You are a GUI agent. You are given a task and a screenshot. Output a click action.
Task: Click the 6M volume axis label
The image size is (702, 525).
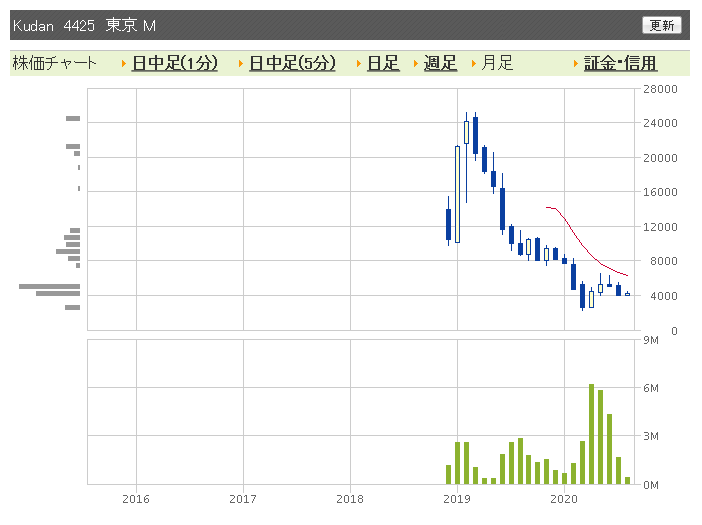[651, 388]
